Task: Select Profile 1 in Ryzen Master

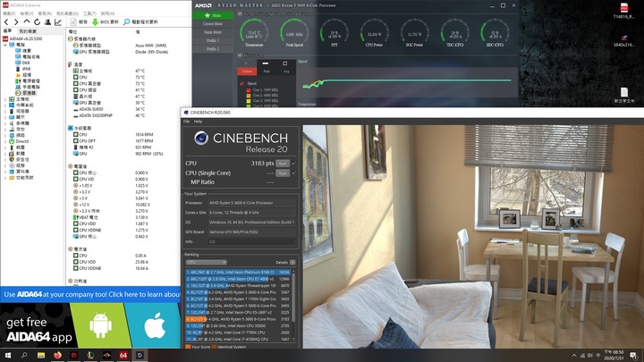Action: 213,40
